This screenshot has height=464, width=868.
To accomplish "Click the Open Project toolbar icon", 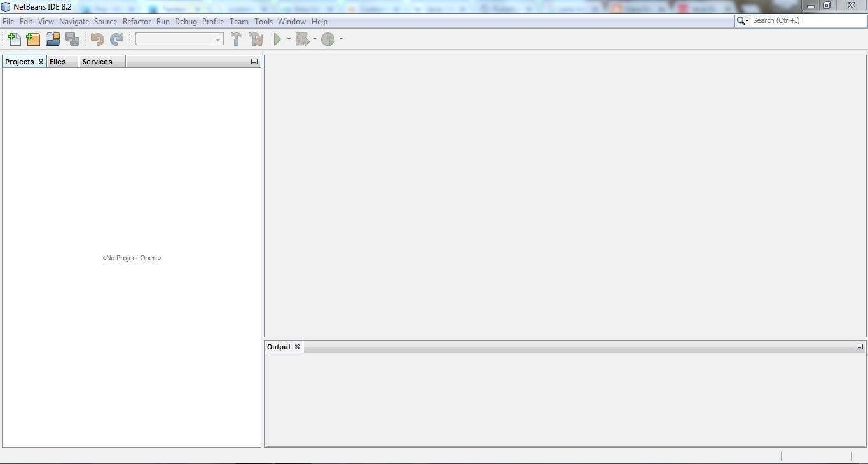I will pyautogui.click(x=53, y=39).
